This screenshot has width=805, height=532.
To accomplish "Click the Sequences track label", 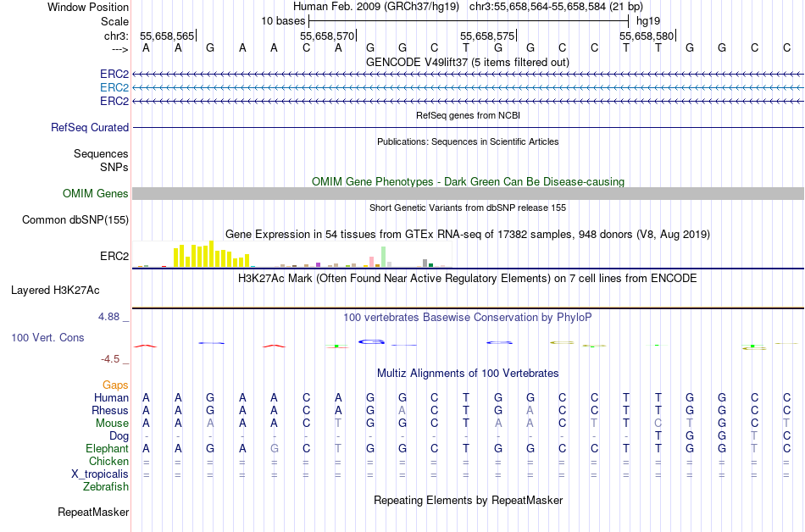I will (101, 153).
